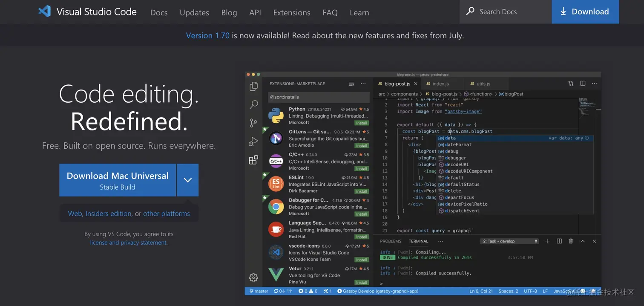Click the compare changes icon in editor
644x306 pixels.
571,84
